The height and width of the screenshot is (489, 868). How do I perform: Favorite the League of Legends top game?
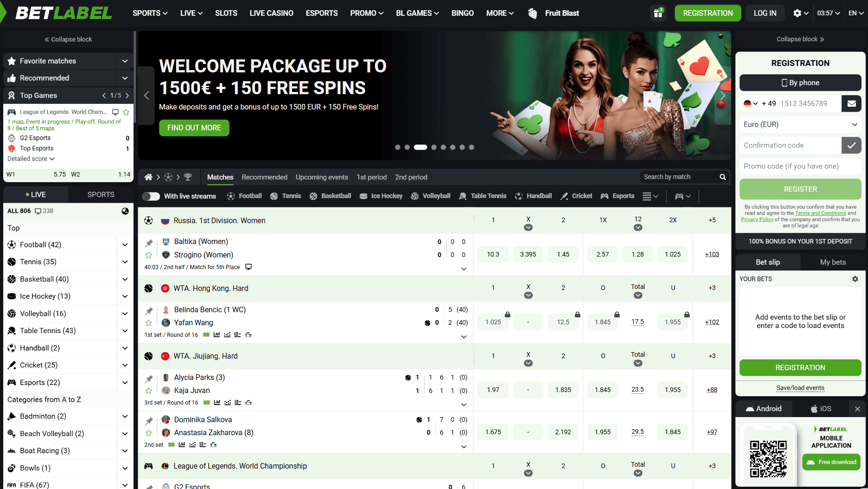[x=126, y=112]
